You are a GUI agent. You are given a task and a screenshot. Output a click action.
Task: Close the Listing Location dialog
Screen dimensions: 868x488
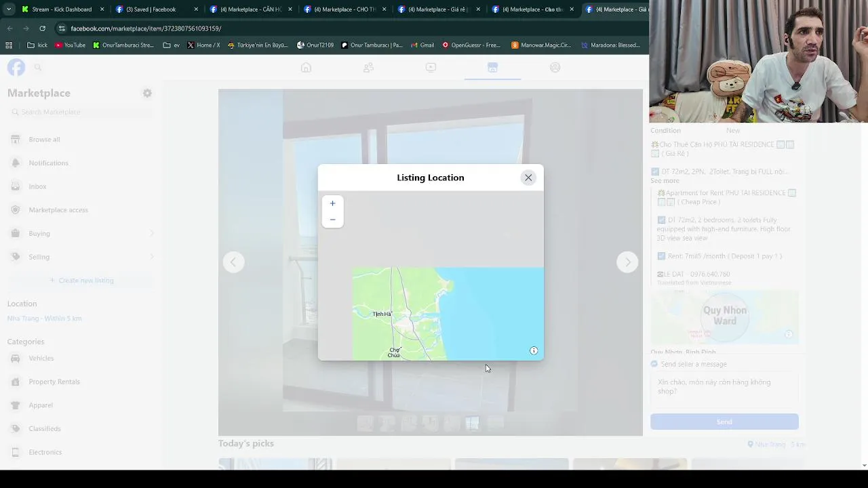coord(528,178)
